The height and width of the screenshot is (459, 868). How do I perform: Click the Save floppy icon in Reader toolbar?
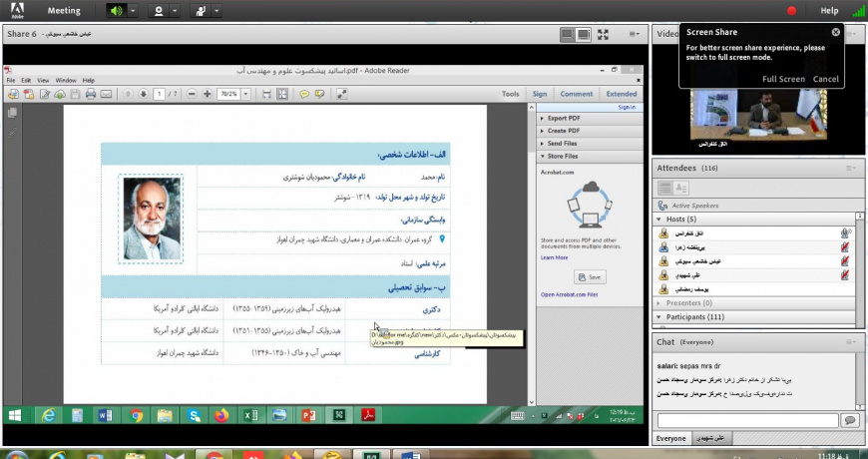click(x=75, y=94)
